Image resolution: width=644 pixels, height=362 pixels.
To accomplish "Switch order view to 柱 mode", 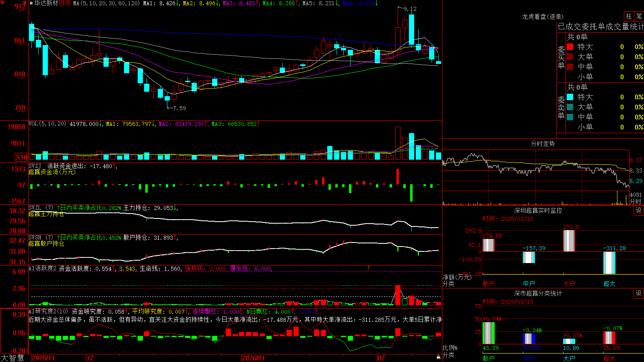I will pyautogui.click(x=629, y=16).
